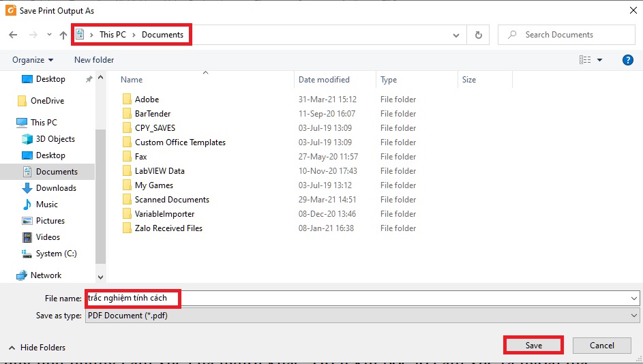Click date '31-Mar-21 15:12' in Adobe row
This screenshot has width=643, height=364.
point(327,100)
